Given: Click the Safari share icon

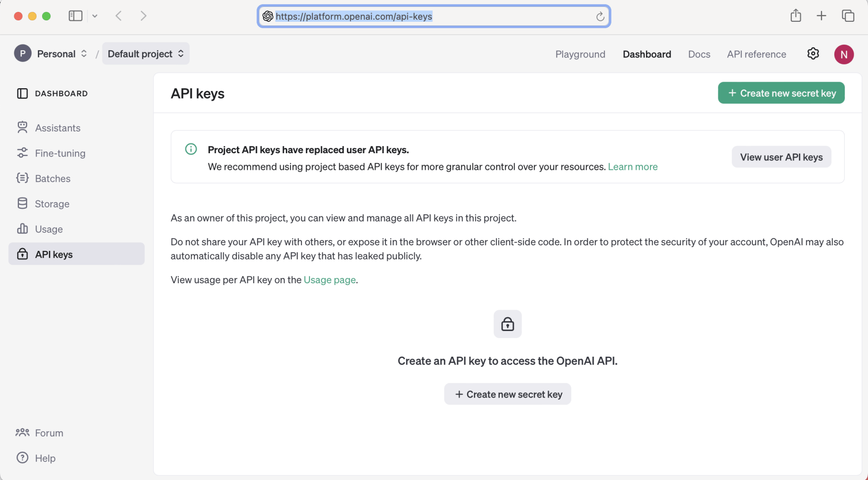Looking at the screenshot, I should point(795,16).
